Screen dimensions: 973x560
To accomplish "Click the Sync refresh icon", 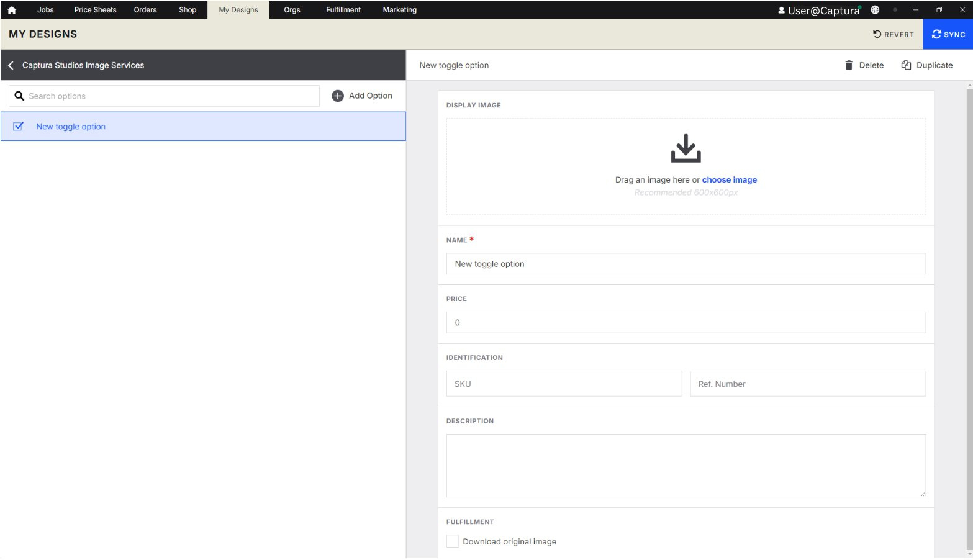I will pos(936,34).
